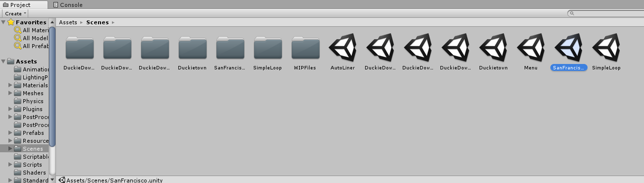Screen dimensions: 644x183
Task: Click Scenes in the breadcrumb path
Action: (98, 22)
